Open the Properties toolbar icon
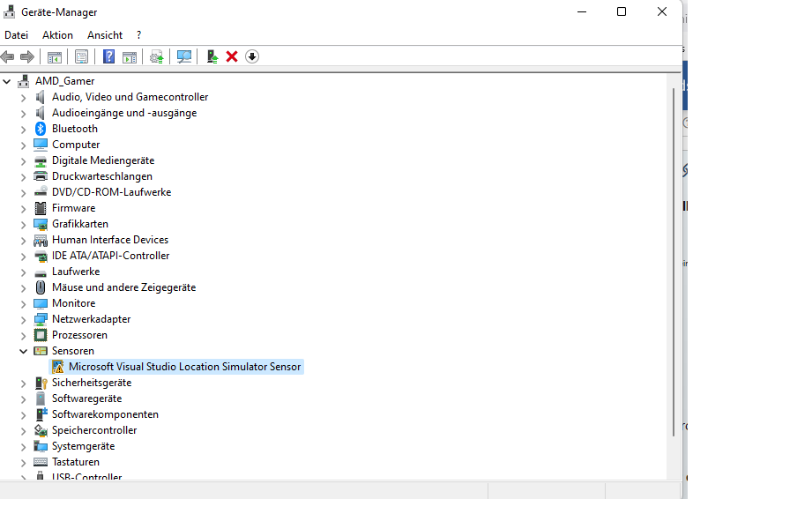 (x=81, y=56)
